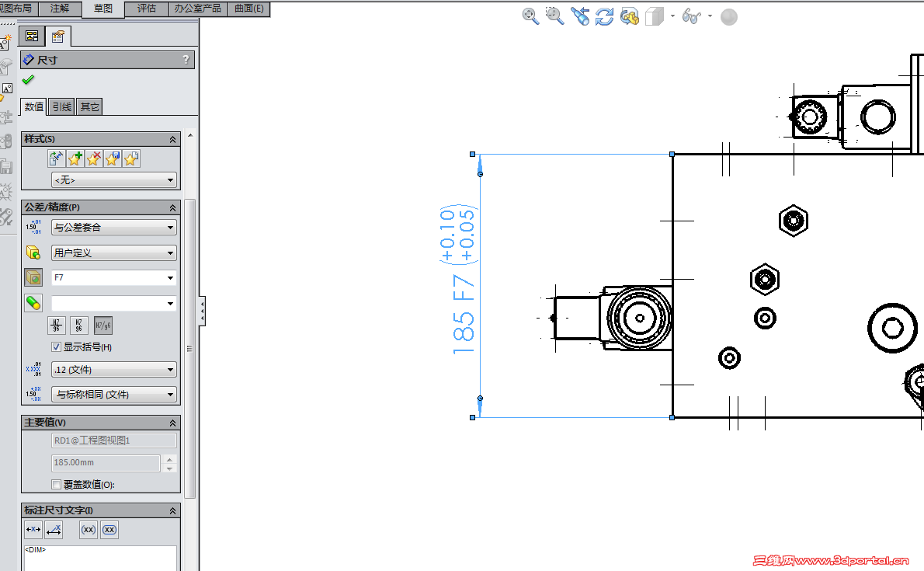
Task: Open the PropertyManager tab icon
Action: 57,37
